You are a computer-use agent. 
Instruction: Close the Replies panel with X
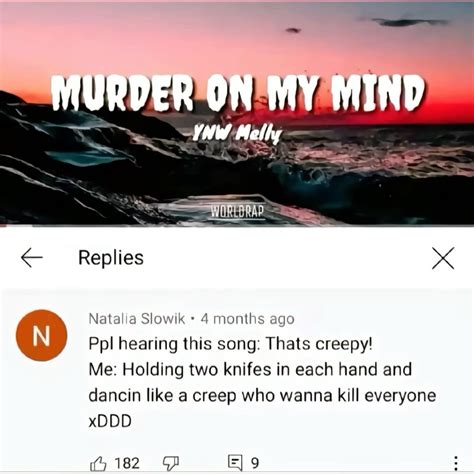443,258
